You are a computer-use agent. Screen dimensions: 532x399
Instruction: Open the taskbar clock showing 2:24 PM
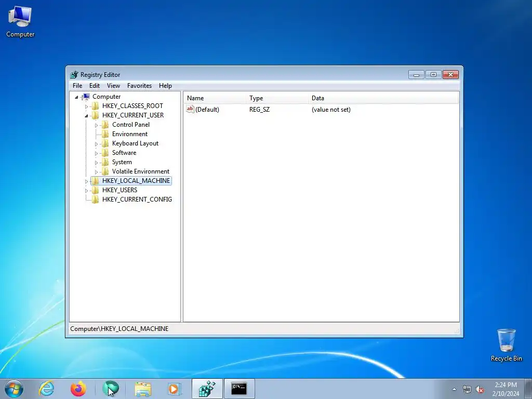click(506, 389)
